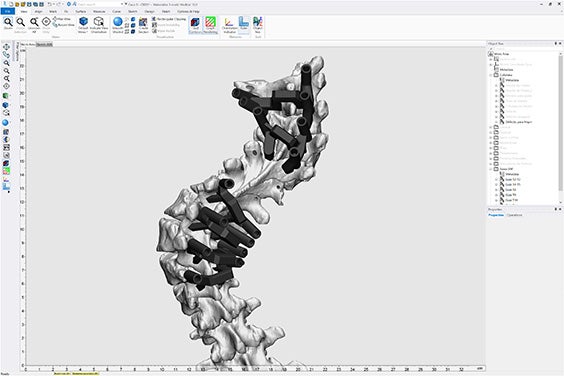Click Indicate View Orientation in the ribbon
This screenshot has width=564, height=376.
tap(99, 25)
